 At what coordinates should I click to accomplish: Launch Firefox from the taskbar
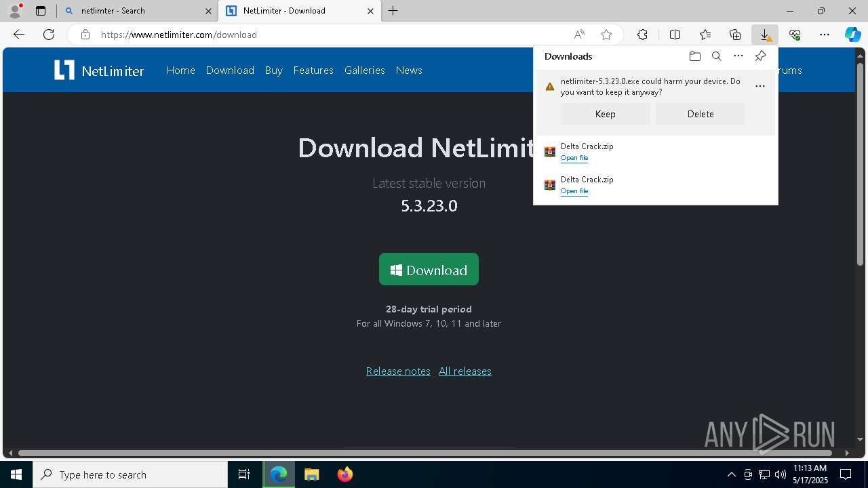pyautogui.click(x=344, y=474)
